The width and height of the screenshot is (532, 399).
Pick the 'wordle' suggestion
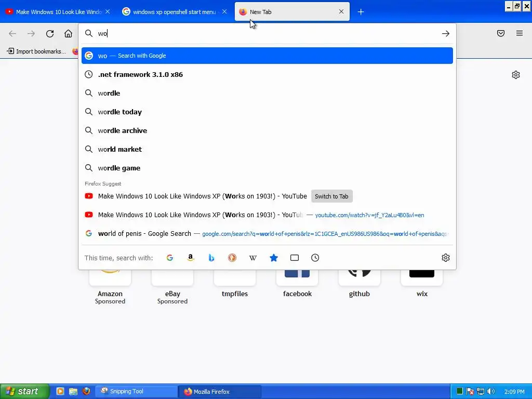tap(267, 94)
